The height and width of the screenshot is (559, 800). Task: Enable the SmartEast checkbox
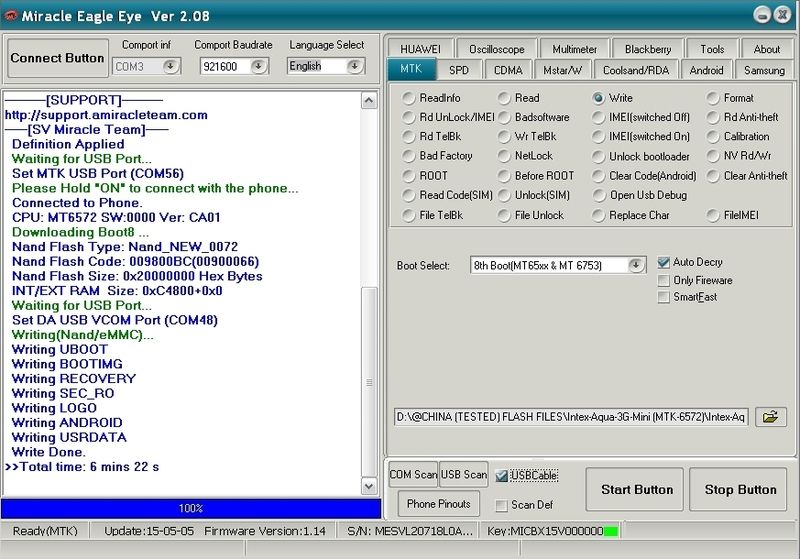663,297
